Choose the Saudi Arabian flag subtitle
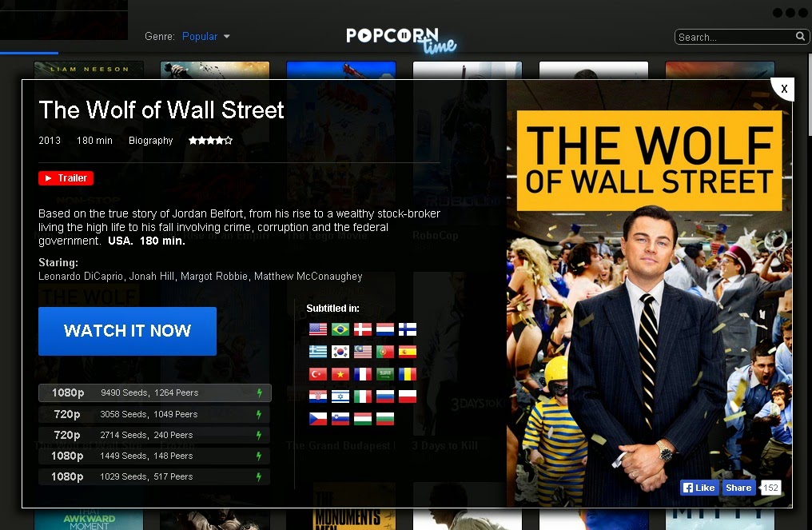 click(x=384, y=374)
